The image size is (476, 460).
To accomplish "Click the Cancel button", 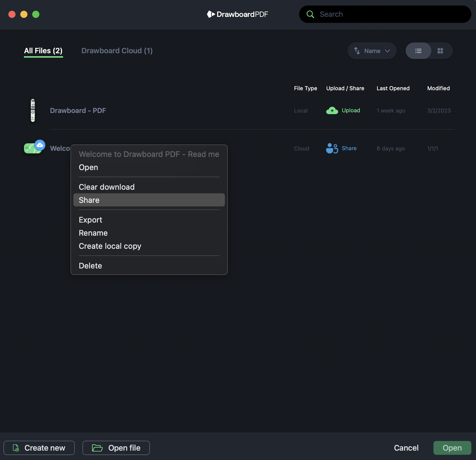I will pyautogui.click(x=406, y=448).
